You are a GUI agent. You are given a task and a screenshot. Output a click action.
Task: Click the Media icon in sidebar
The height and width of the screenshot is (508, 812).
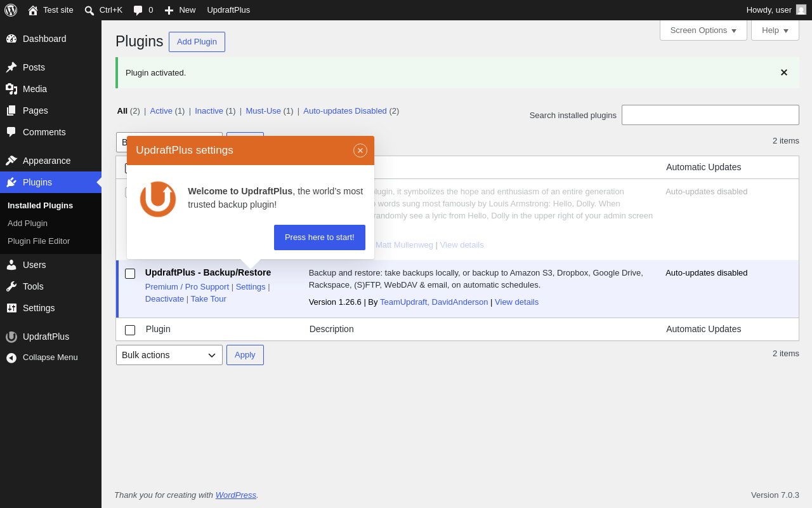point(11,89)
